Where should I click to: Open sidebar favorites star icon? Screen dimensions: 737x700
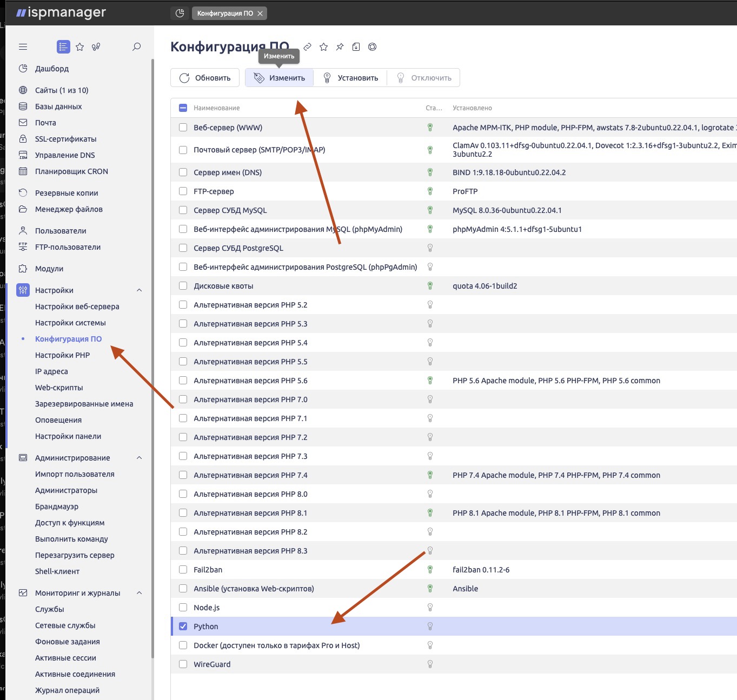(x=80, y=47)
